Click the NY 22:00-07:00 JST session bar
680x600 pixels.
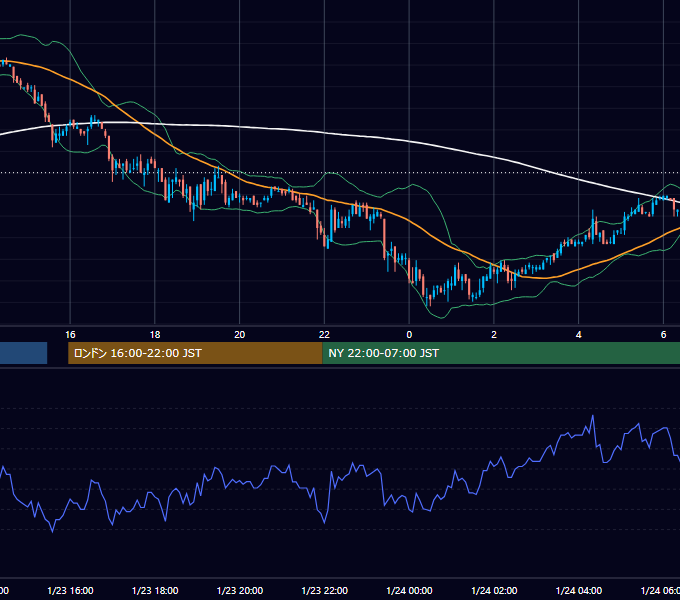coord(501,353)
